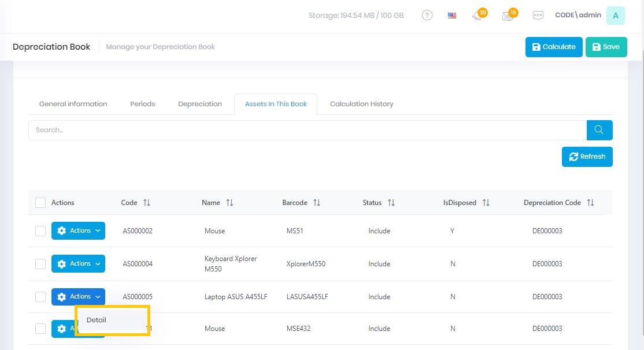This screenshot has width=644, height=350.
Task: Collapse Actions dropdown for Laptop ASUS A455LF
Action: click(78, 297)
